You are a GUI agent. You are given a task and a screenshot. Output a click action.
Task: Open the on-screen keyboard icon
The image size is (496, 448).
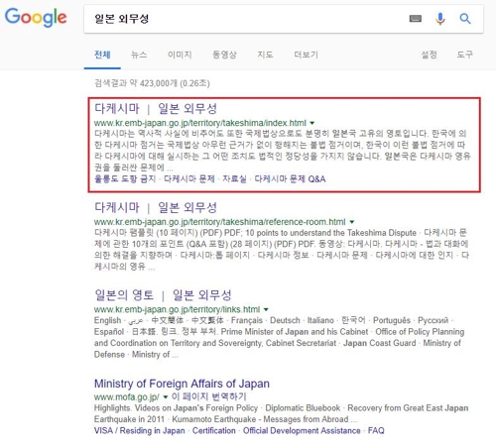(x=416, y=19)
